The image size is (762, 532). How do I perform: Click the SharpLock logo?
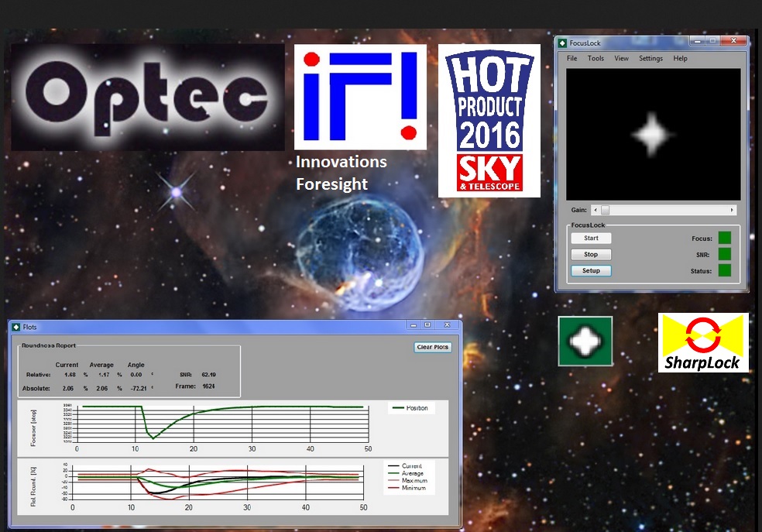703,342
